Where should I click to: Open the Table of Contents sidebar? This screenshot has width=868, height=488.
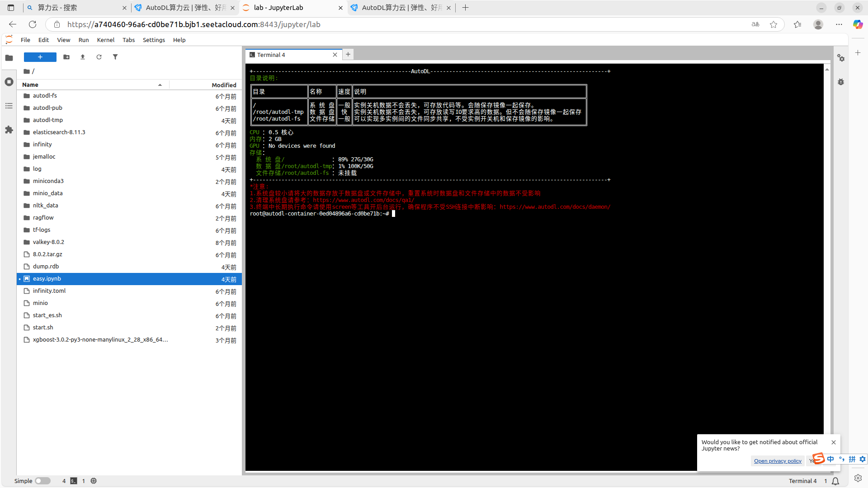[x=9, y=106]
